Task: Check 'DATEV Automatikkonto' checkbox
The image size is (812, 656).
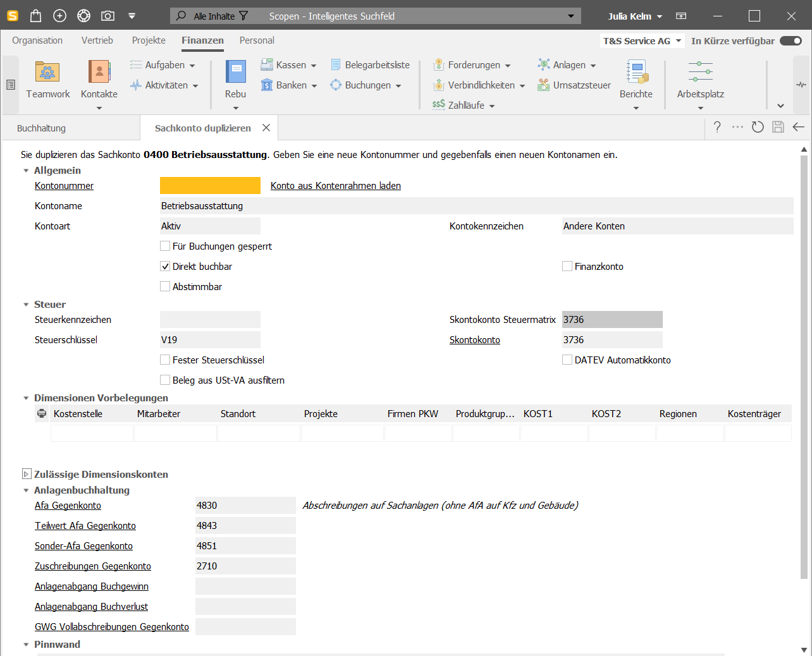Action: (567, 360)
